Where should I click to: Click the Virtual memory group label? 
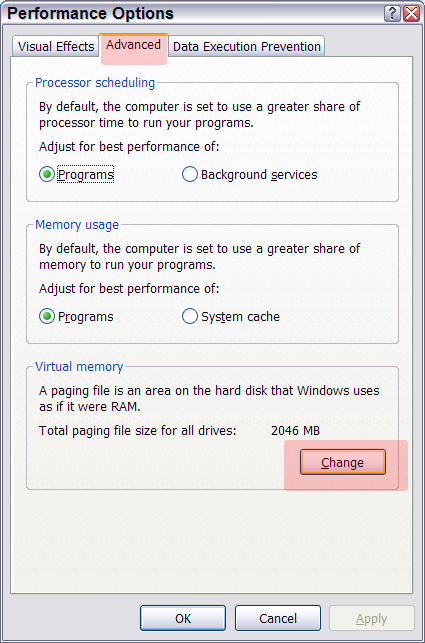point(79,367)
